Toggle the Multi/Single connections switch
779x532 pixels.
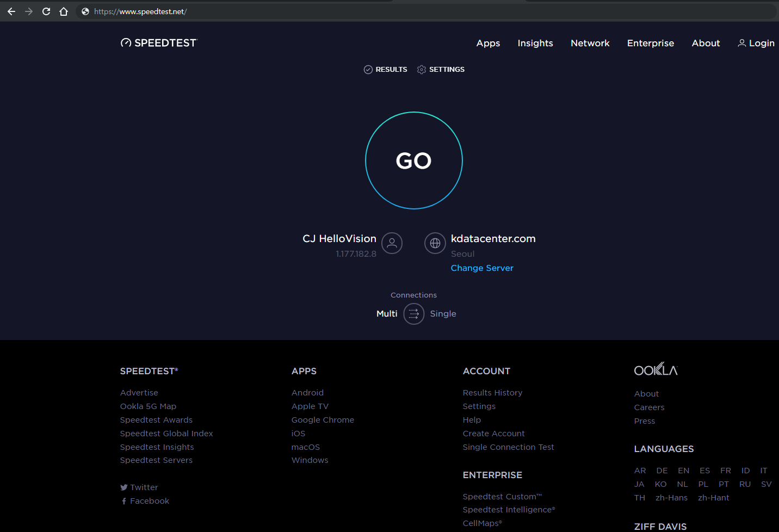pyautogui.click(x=414, y=314)
